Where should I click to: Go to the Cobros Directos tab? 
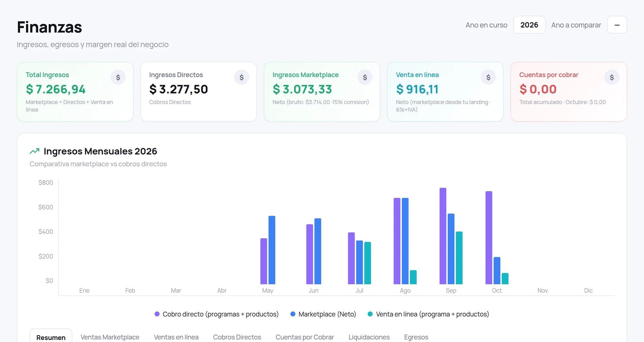point(237,337)
